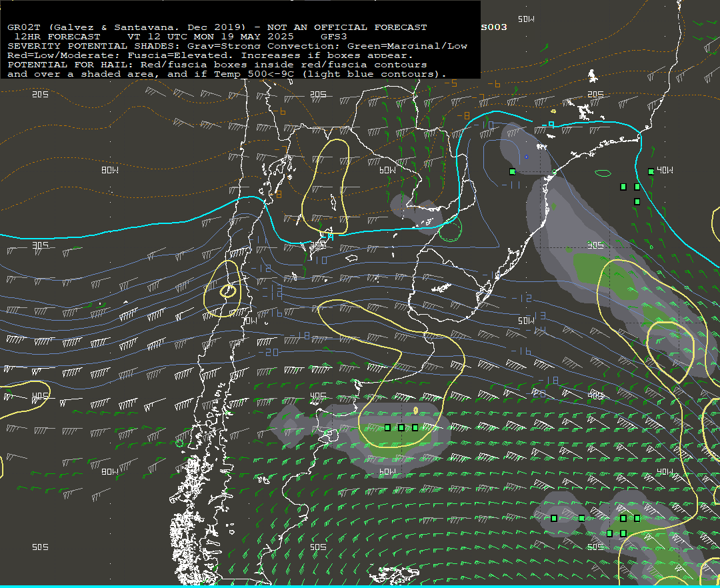This screenshot has width=720, height=588.
Task: Click the -16 contour label beside the 70W label
Action: pyautogui.click(x=273, y=313)
